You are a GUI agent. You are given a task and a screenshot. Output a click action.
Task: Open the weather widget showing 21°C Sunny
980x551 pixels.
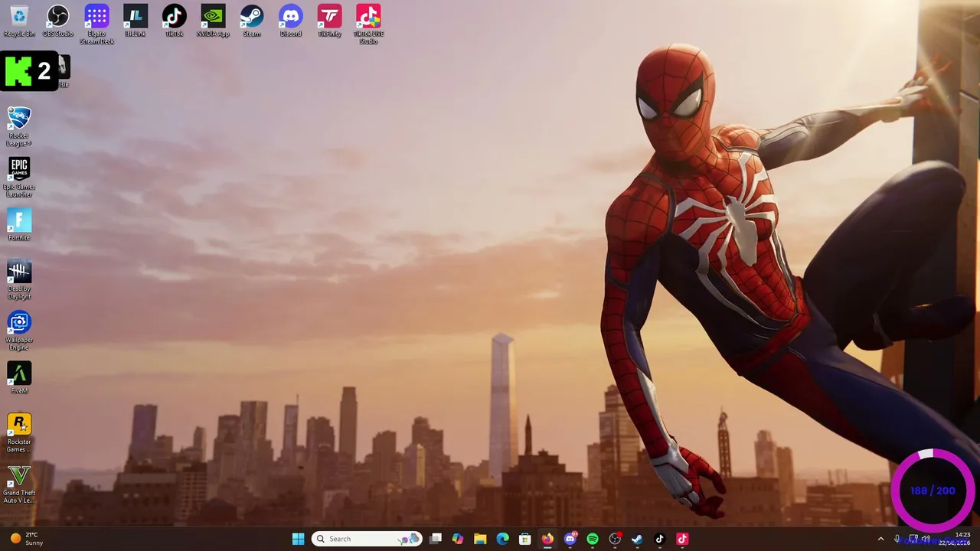click(x=26, y=539)
